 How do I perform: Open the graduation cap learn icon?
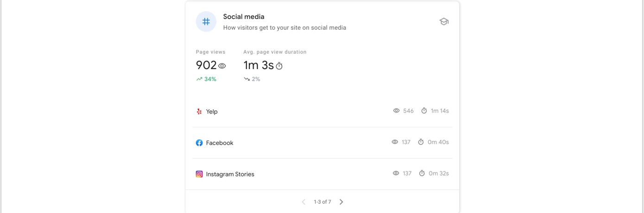tap(444, 22)
